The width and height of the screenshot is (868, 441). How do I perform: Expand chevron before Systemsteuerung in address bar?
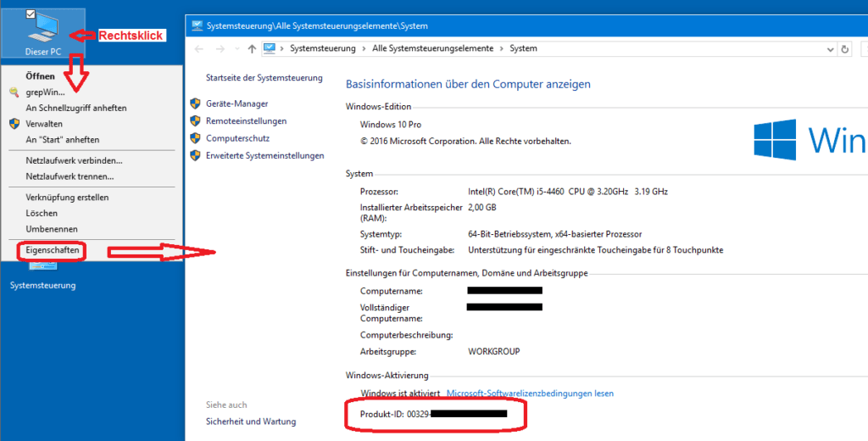pos(282,48)
